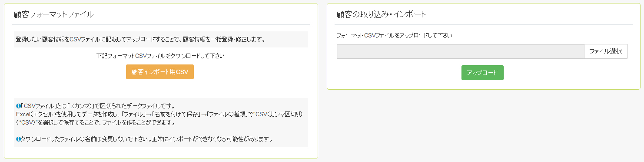Download the 顧客インポート用CSV format file
644x162 pixels.
tap(160, 72)
